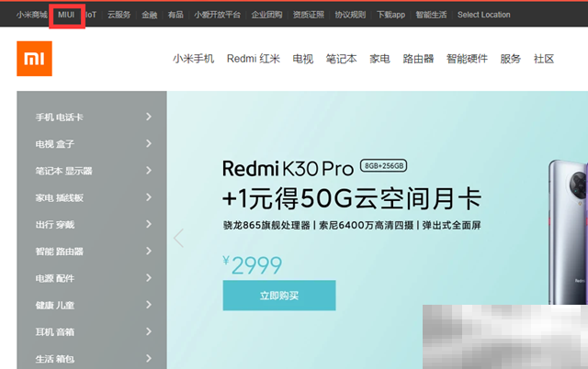Viewport: 588px width, 369px height.
Task: Open 下载app link
Action: tap(390, 15)
